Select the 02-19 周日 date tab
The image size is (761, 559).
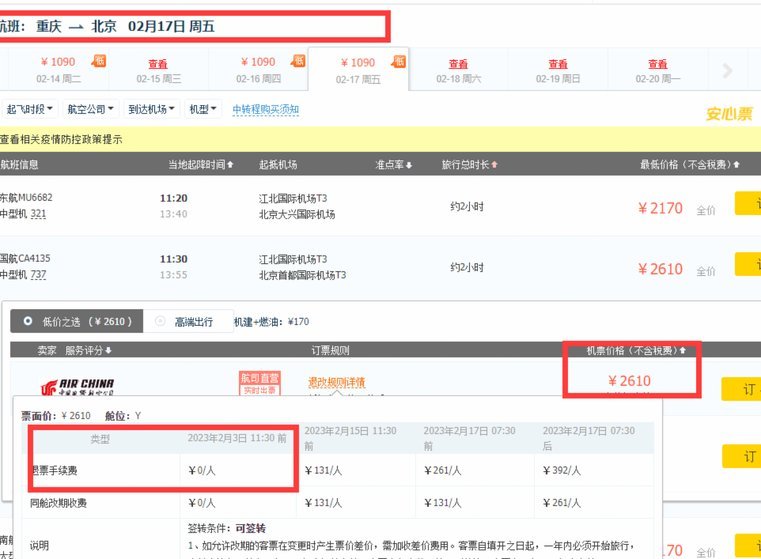tap(558, 70)
